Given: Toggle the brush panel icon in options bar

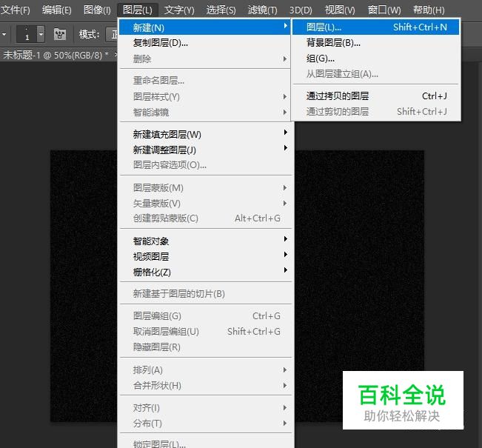Looking at the screenshot, I should [60, 34].
